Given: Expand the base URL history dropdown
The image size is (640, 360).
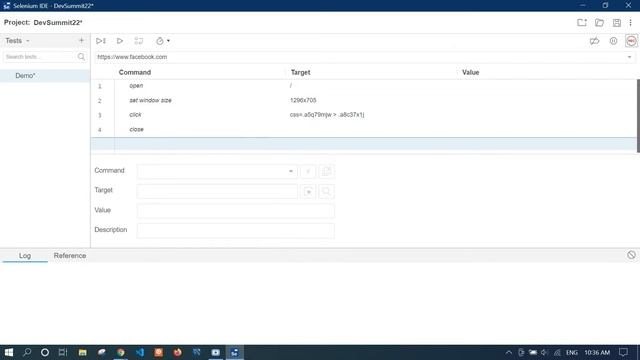Looking at the screenshot, I should point(629,57).
